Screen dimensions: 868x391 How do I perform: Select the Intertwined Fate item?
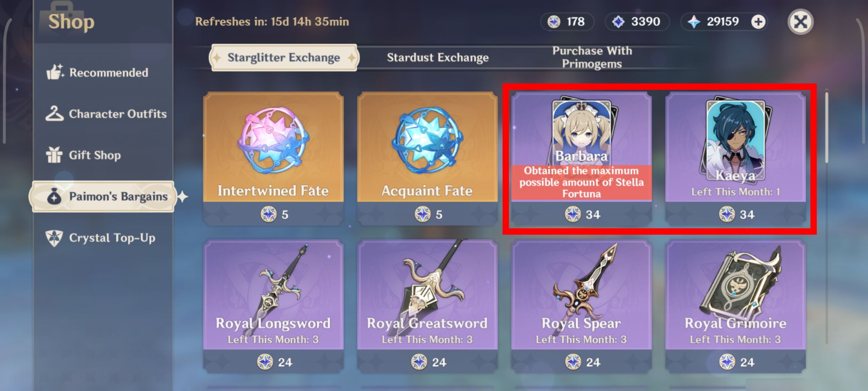pos(273,158)
